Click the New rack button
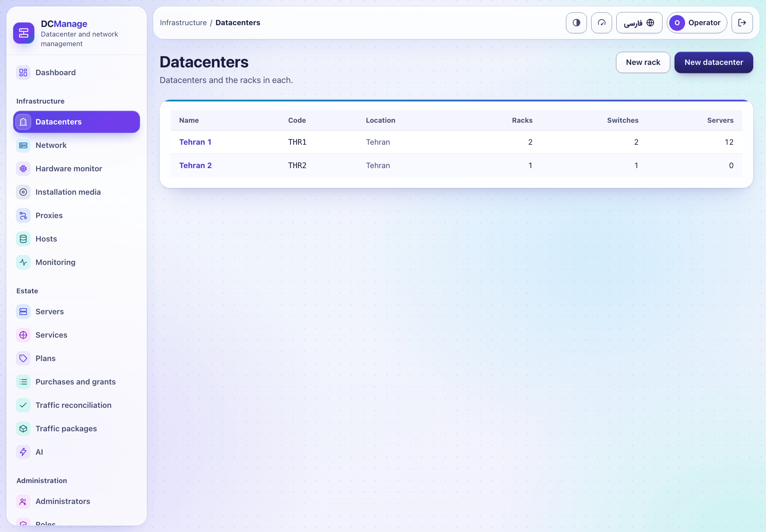This screenshot has width=766, height=532. tap(643, 62)
